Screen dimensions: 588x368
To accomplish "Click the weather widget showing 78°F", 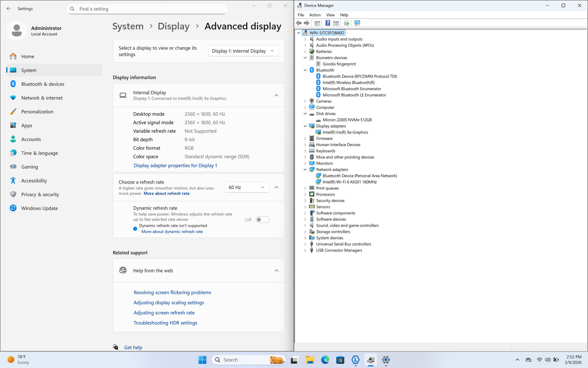I will pos(18,360).
